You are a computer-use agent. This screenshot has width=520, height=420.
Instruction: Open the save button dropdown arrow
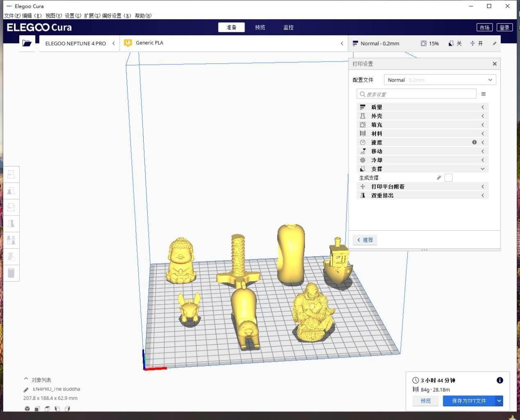click(499, 401)
